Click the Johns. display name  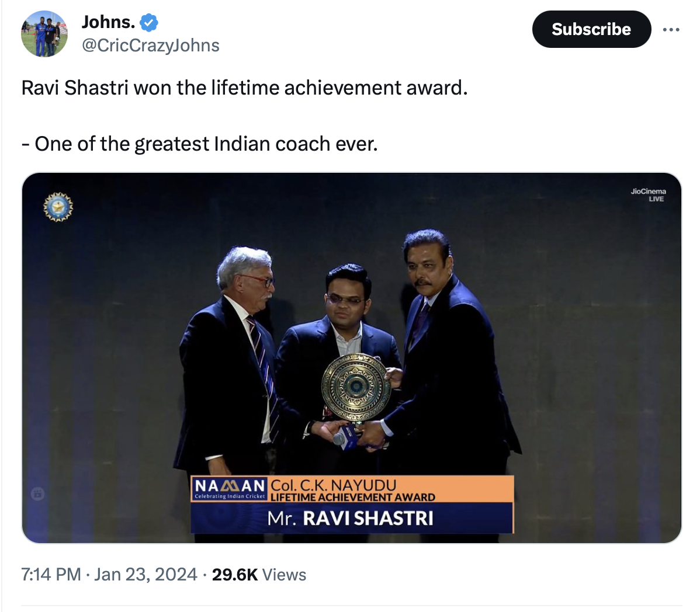[109, 22]
